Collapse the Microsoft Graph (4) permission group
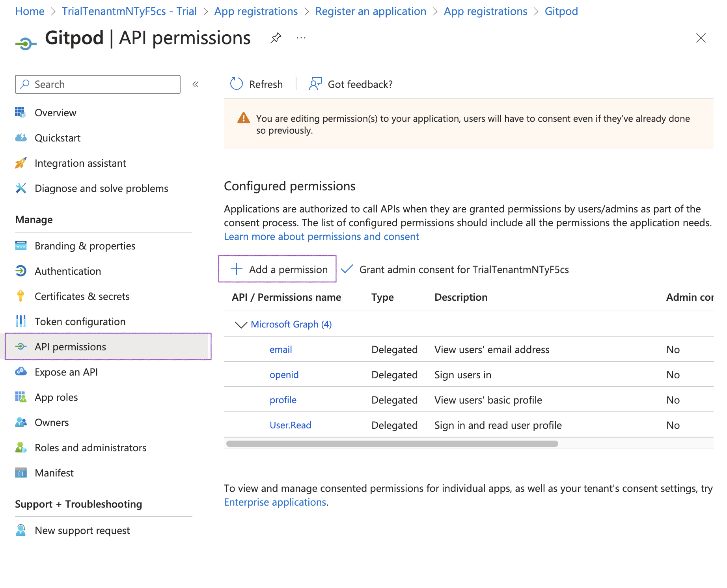 tap(241, 324)
